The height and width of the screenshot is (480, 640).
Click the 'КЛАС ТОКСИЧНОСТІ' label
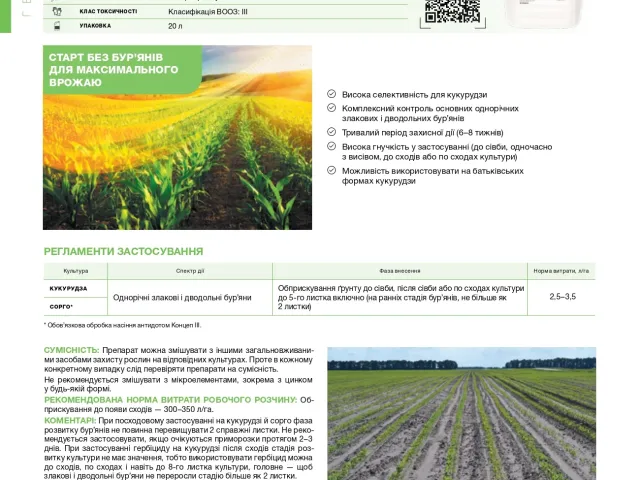click(x=108, y=11)
